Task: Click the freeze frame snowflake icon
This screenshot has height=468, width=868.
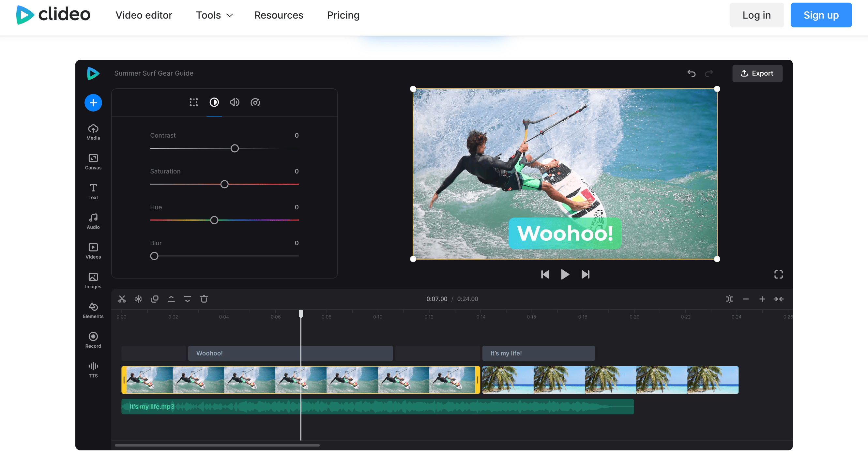Action: point(138,299)
